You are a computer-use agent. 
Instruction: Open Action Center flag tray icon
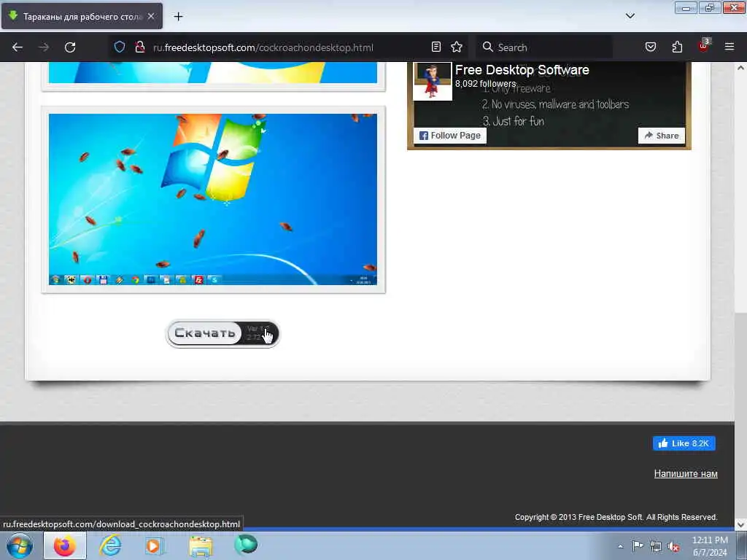638,545
